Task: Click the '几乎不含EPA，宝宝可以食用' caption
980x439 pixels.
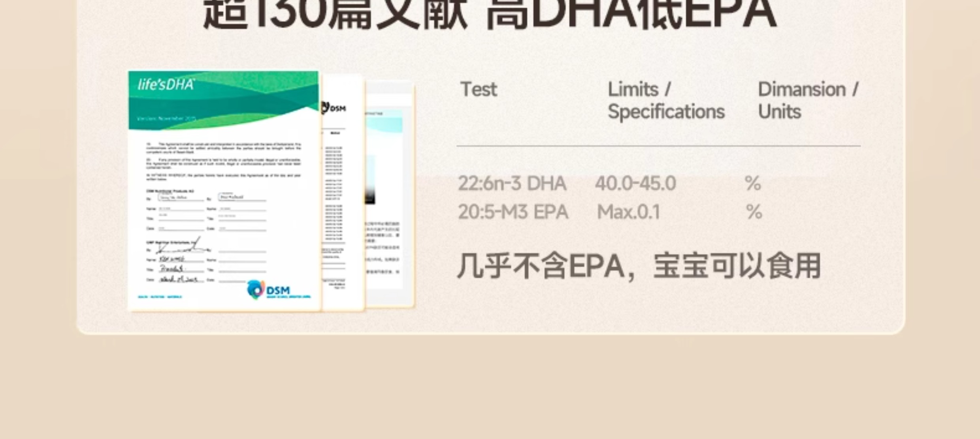Action: [639, 266]
